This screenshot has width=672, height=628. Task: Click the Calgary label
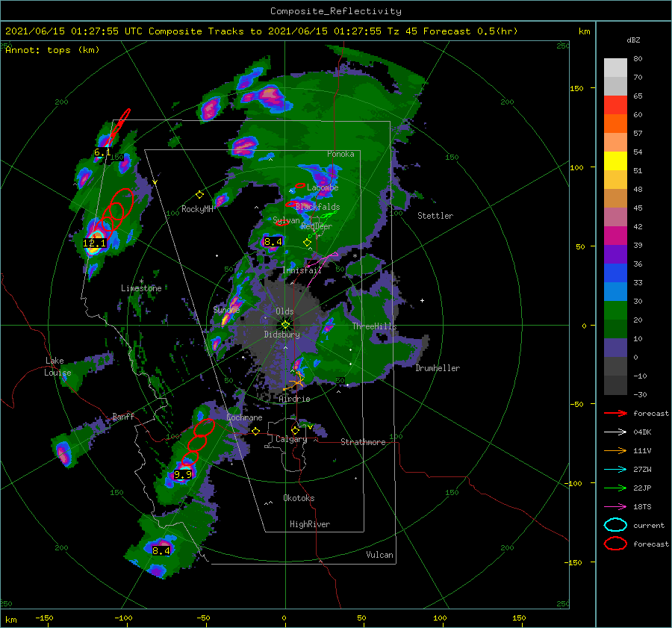pyautogui.click(x=291, y=439)
